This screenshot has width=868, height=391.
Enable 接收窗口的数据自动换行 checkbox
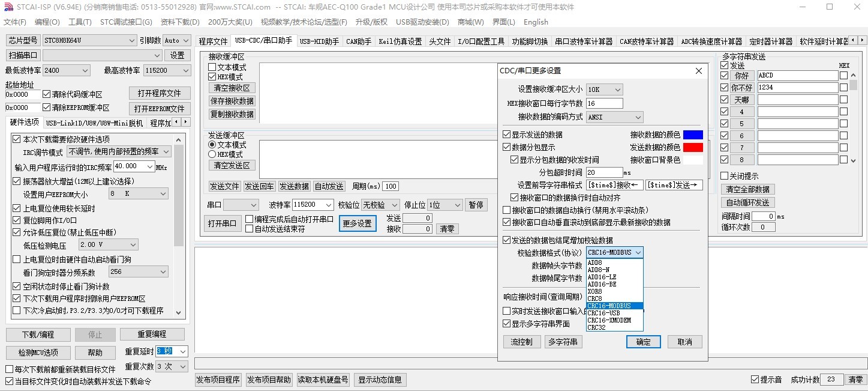[x=507, y=210]
